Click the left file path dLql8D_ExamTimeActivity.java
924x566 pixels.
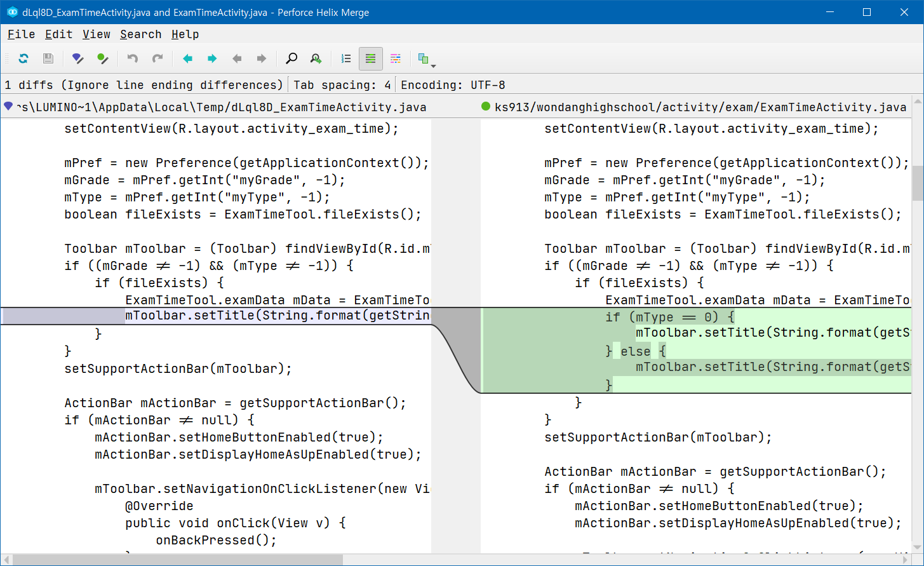[x=222, y=107]
